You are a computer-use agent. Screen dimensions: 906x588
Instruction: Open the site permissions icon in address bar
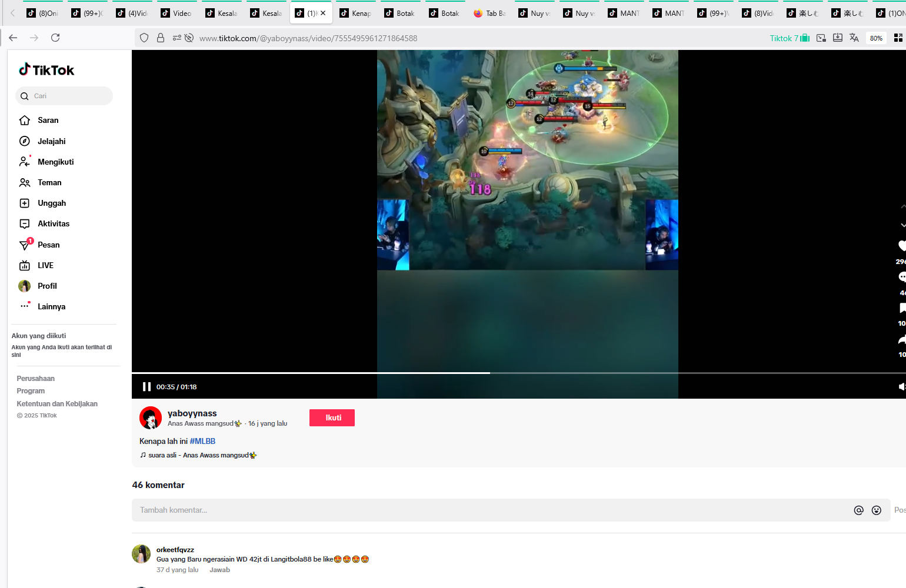click(x=176, y=38)
